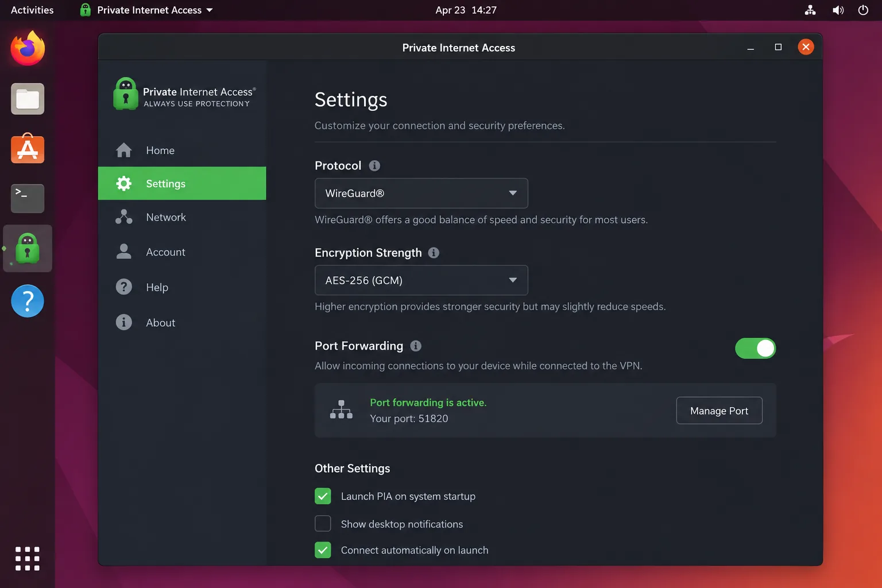
Task: Enable Show desktop notifications checkbox
Action: pyautogui.click(x=323, y=524)
